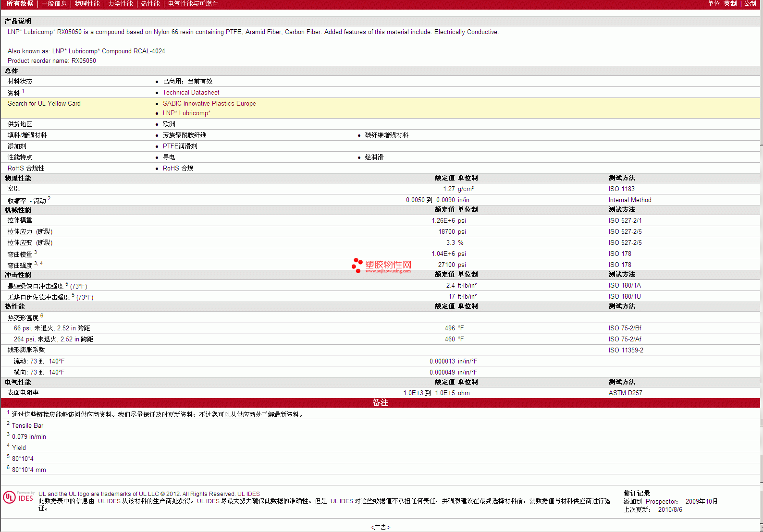
Task: Click the Search for UL Yellow Card label
Action: click(x=44, y=104)
